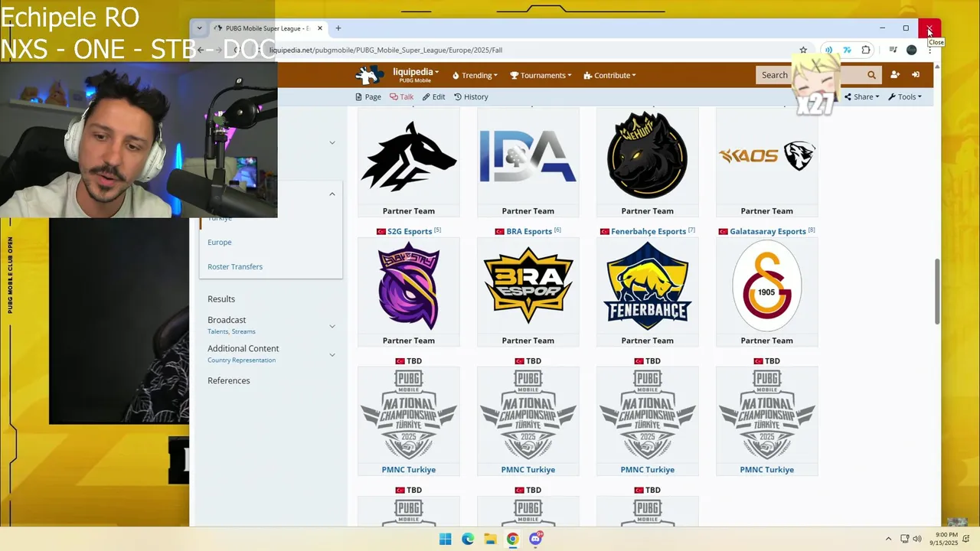Click the Galatasaray 1905 logo
Image resolution: width=980 pixels, height=551 pixels.
[767, 285]
